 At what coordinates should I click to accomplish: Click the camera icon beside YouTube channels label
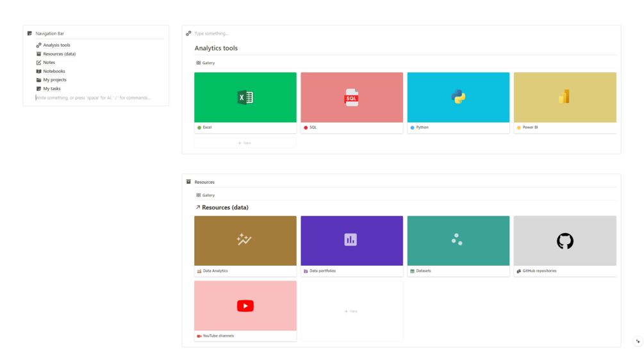(x=199, y=336)
